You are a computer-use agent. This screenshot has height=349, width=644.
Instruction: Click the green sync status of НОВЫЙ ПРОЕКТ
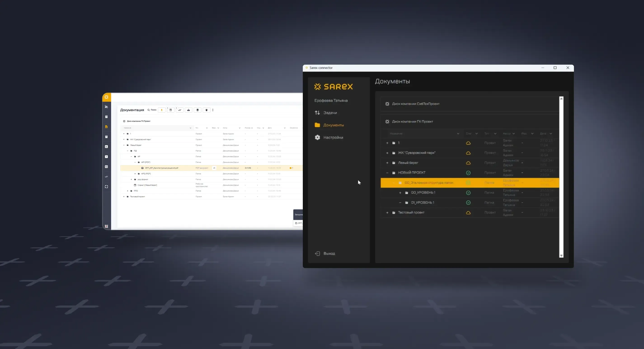click(468, 173)
